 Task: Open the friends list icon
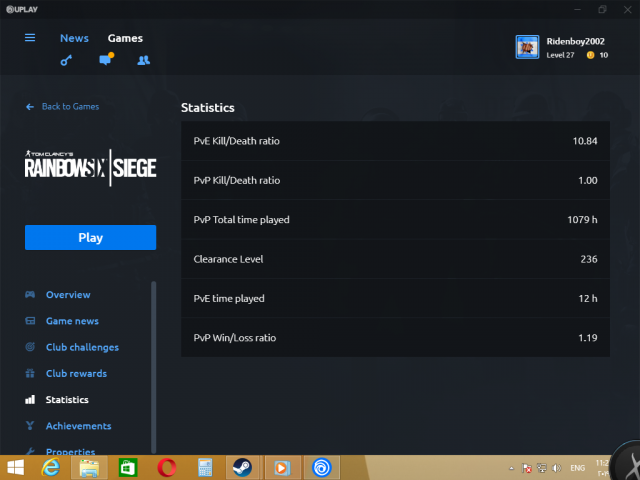[143, 60]
